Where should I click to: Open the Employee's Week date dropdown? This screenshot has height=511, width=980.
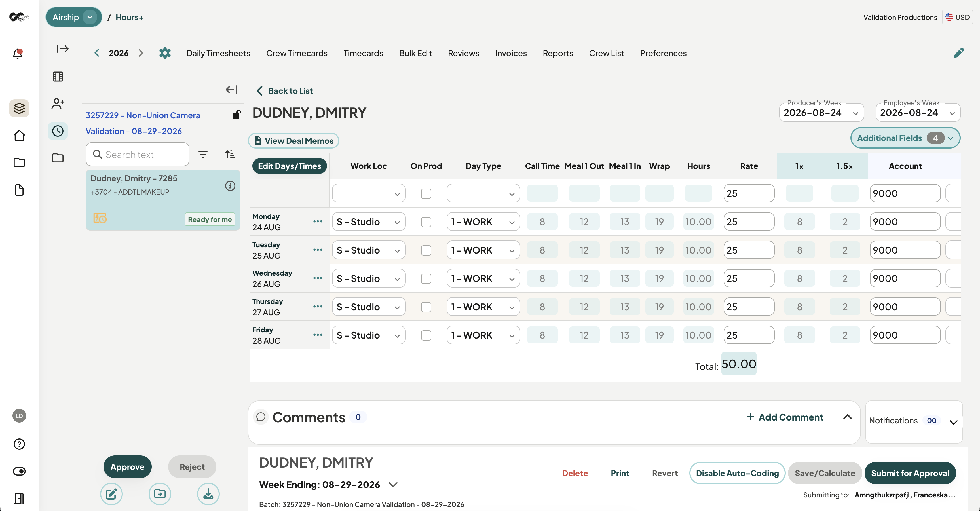coord(918,113)
